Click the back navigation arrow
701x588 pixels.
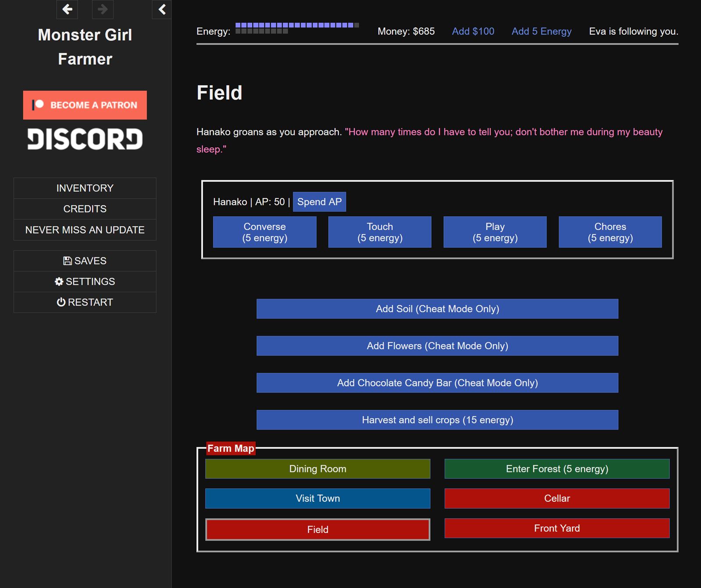point(67,10)
